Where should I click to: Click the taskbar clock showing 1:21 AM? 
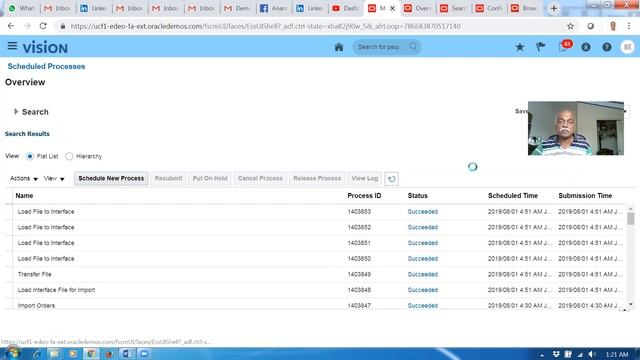pos(617,354)
